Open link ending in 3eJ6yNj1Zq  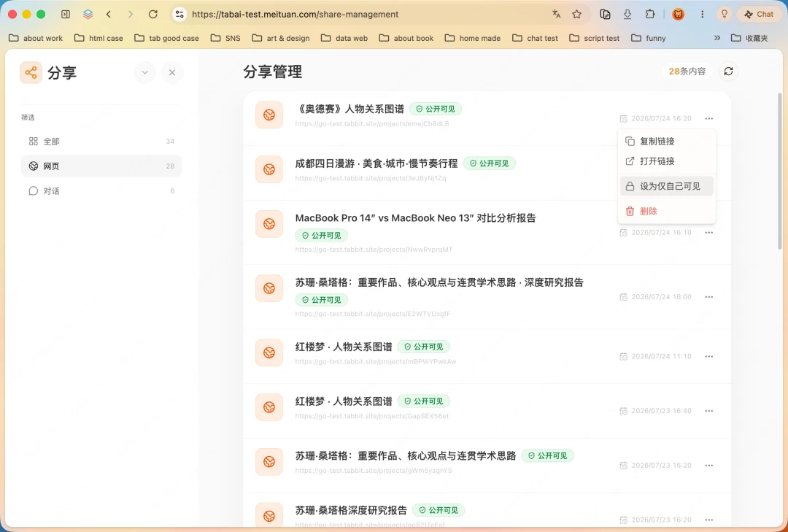click(371, 178)
